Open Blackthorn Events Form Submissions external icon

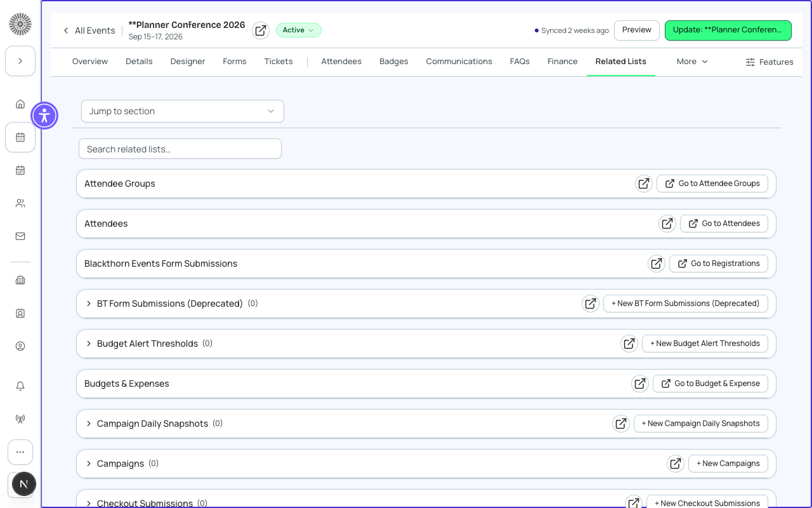coord(657,264)
